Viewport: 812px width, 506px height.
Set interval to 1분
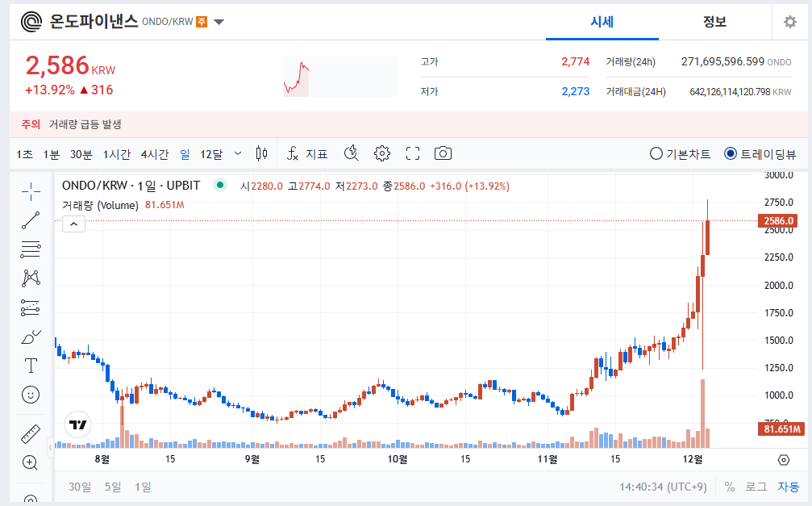point(52,154)
